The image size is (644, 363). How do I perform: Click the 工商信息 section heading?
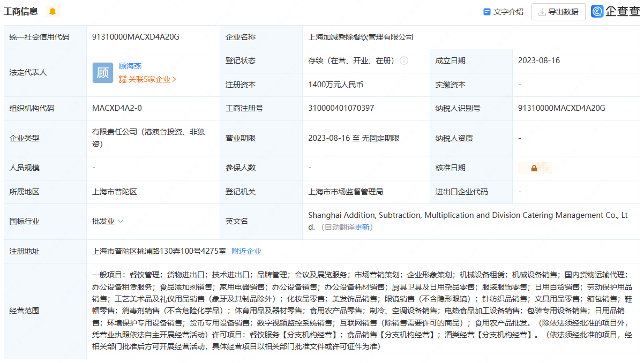[21, 11]
